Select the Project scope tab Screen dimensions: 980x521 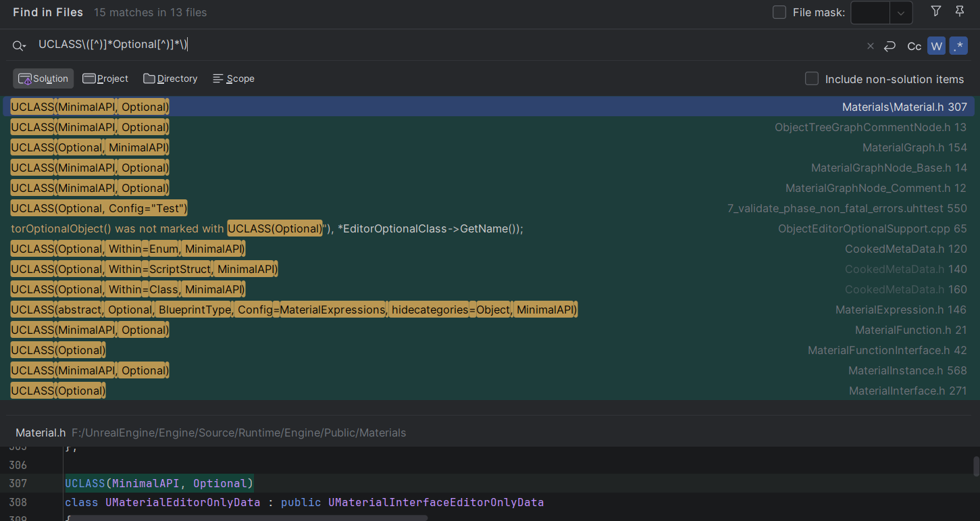(x=105, y=78)
